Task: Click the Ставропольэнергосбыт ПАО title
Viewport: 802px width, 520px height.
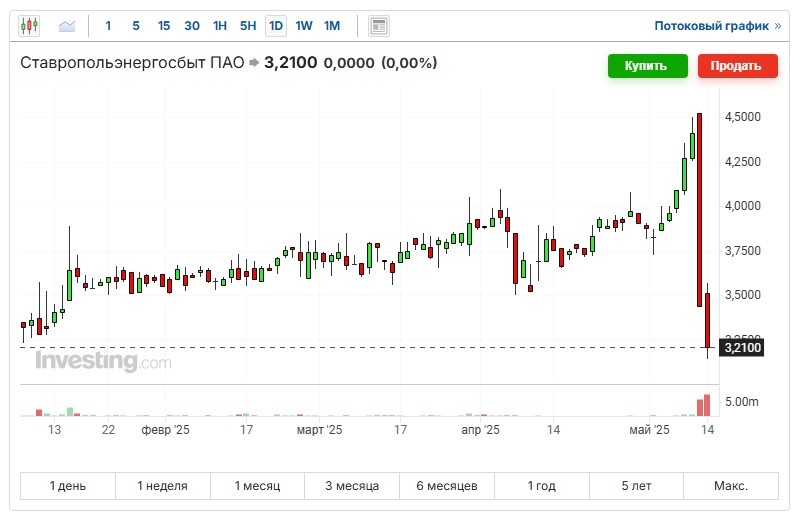Action: (132, 63)
